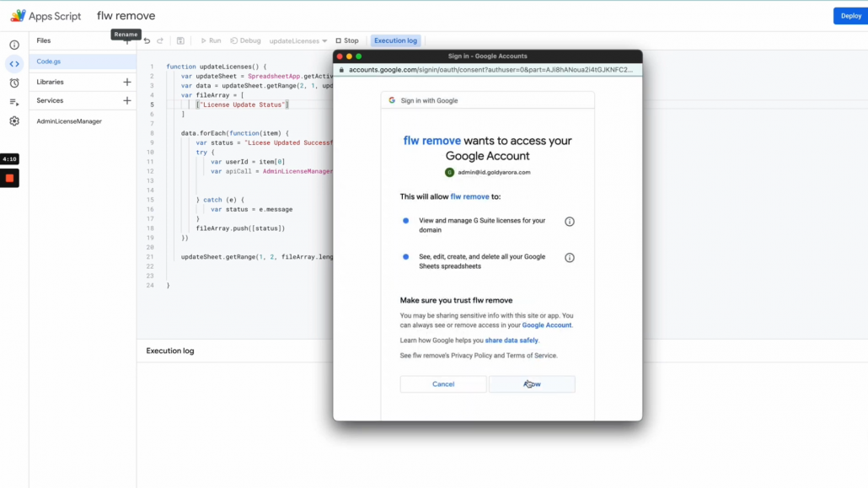The width and height of the screenshot is (868, 488).
Task: Run the script
Action: pos(211,40)
